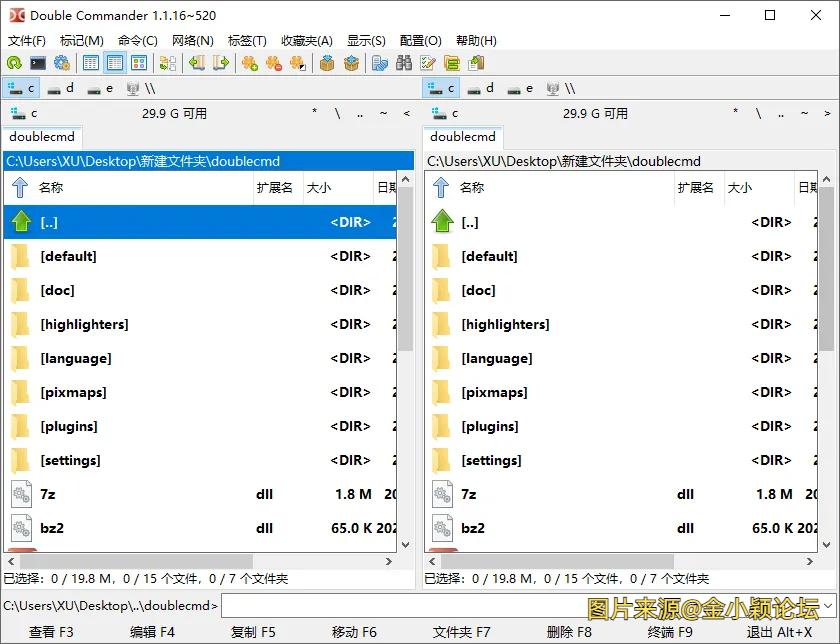Open the 文件(F) menu

point(27,41)
